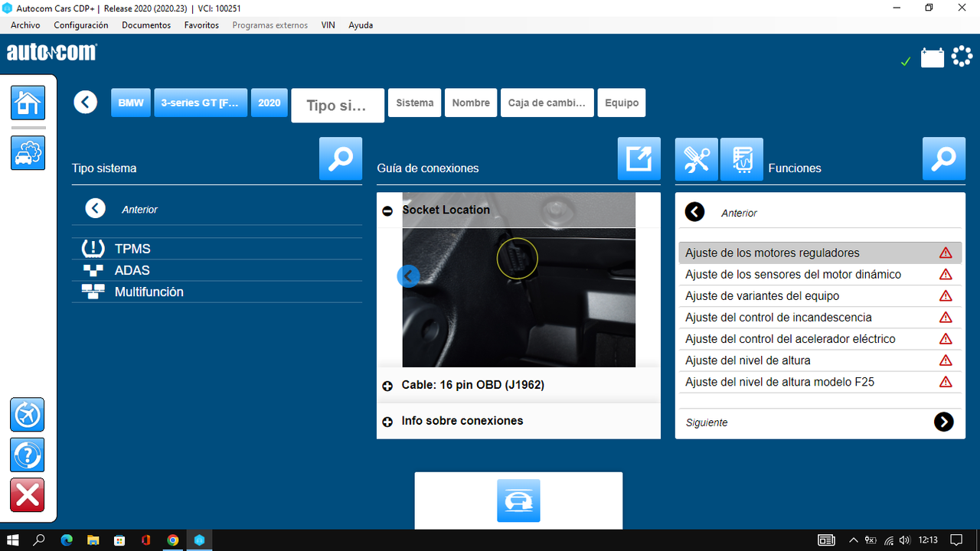This screenshot has width=980, height=551.
Task: Select the BMW breadcrumb button
Action: click(131, 103)
